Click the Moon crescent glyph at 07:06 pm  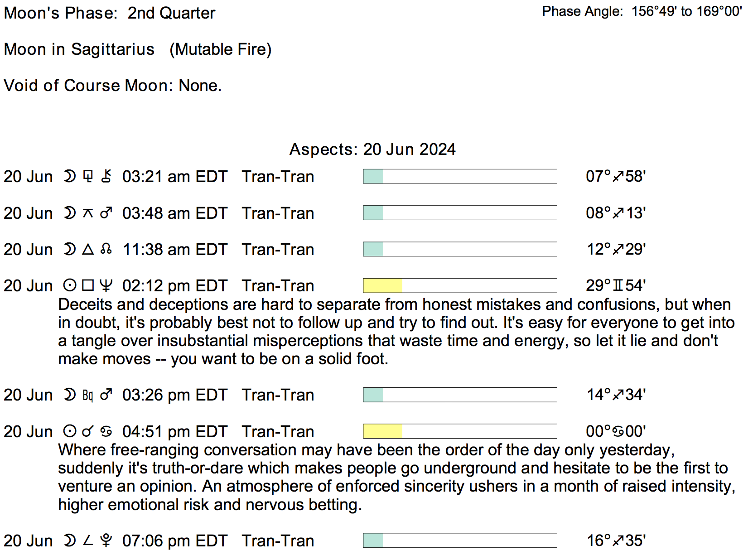(x=69, y=541)
